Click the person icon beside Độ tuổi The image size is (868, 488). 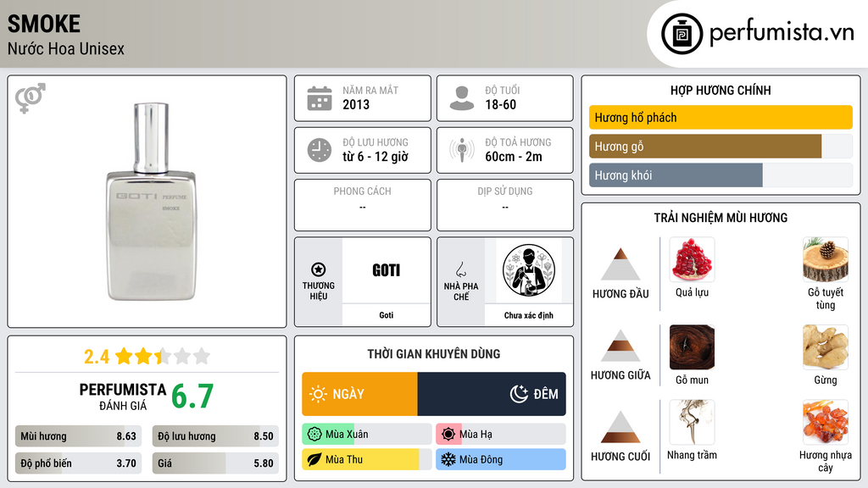462,98
